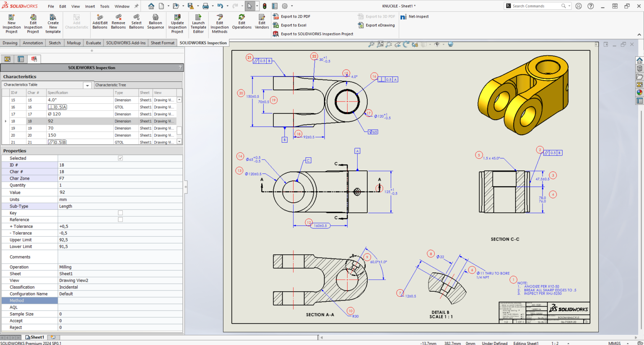Switch to the Annotation ribbon tab
644x345 pixels.
(32, 42)
